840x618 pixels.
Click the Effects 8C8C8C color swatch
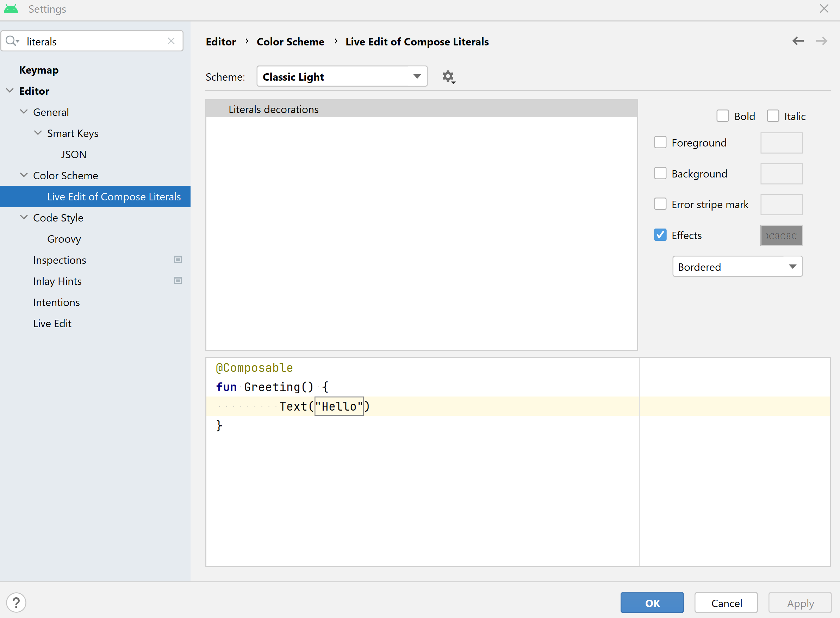781,235
